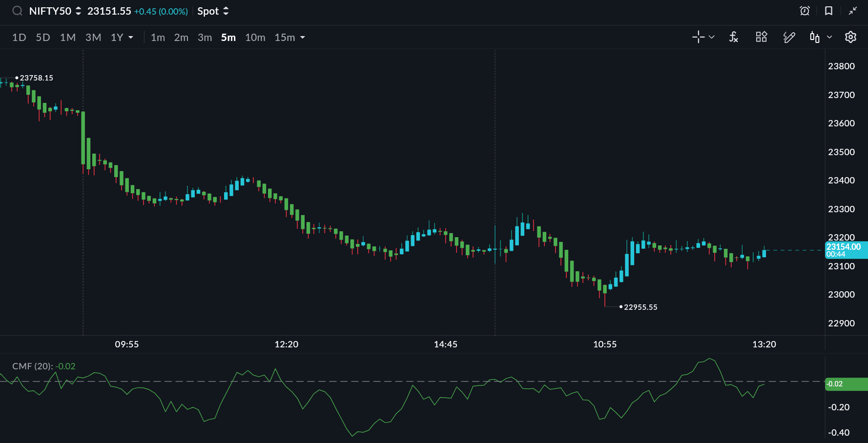Select the drawing tools pencil icon
This screenshot has width=868, height=443.
point(789,37)
